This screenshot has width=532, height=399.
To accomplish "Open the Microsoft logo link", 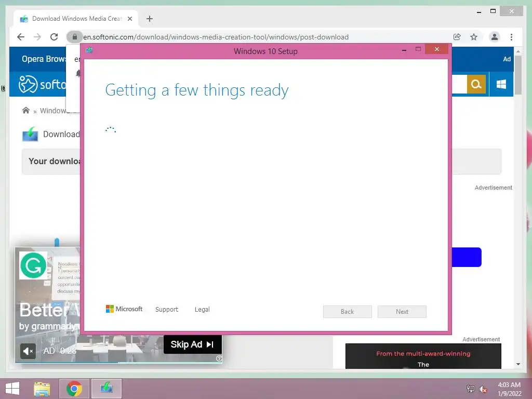I will tap(124, 309).
